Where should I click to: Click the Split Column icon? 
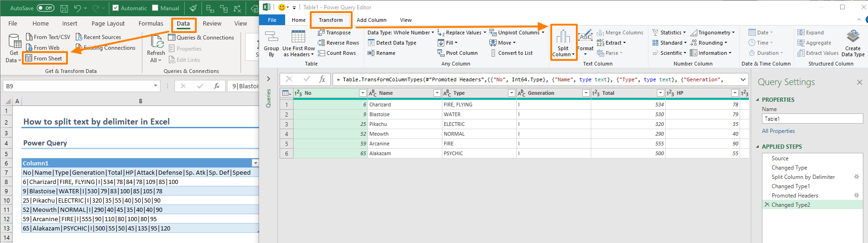click(563, 37)
